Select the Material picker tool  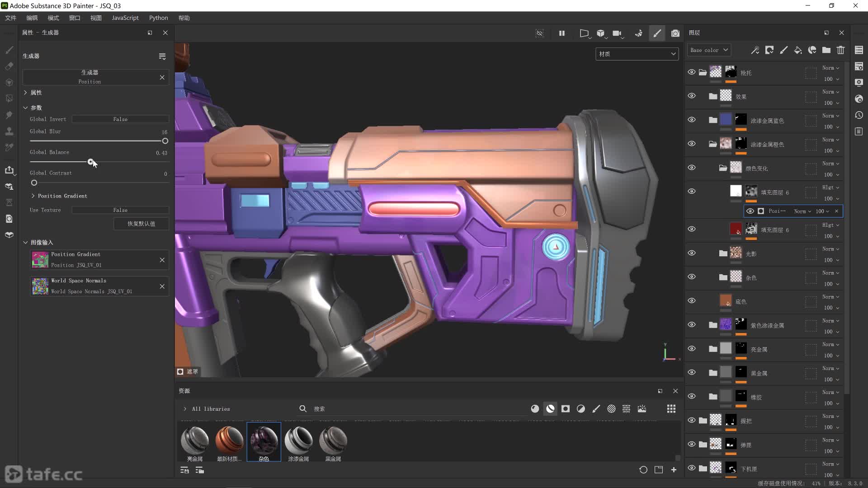click(x=9, y=147)
